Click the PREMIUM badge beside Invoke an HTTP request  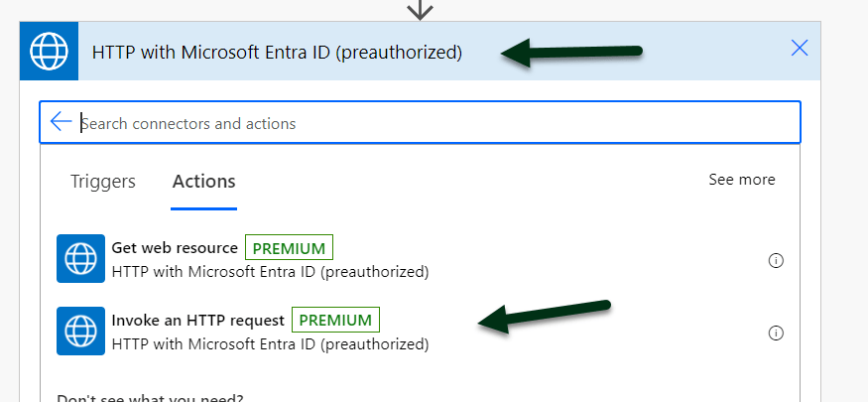pyautogui.click(x=335, y=321)
